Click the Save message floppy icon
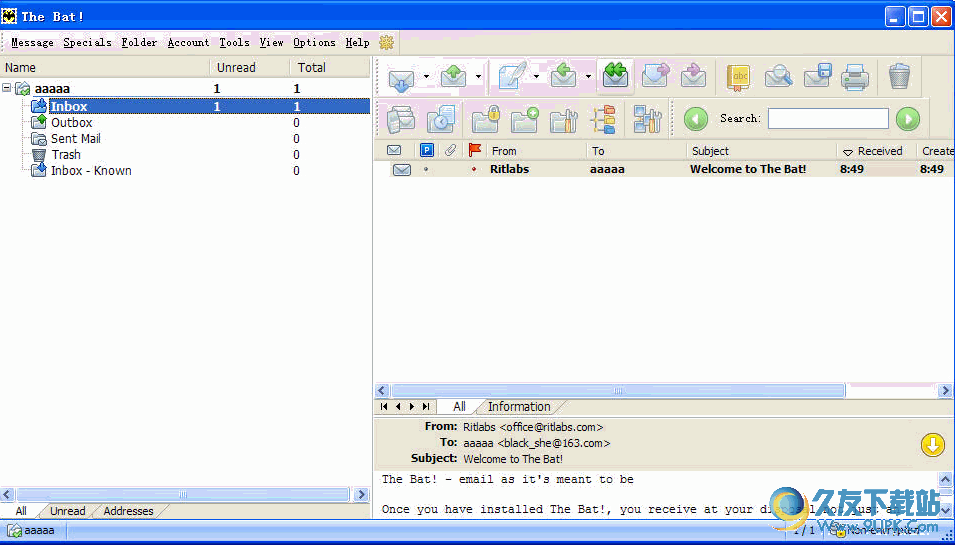 (x=817, y=77)
